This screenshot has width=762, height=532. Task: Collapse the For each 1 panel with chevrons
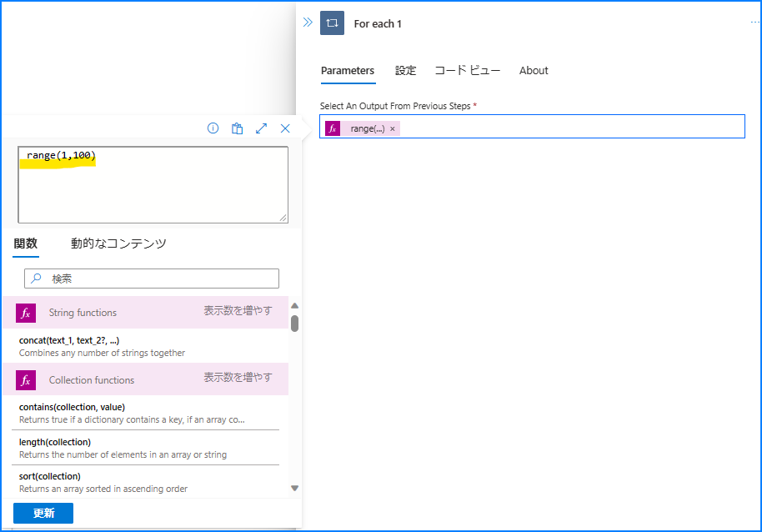308,23
